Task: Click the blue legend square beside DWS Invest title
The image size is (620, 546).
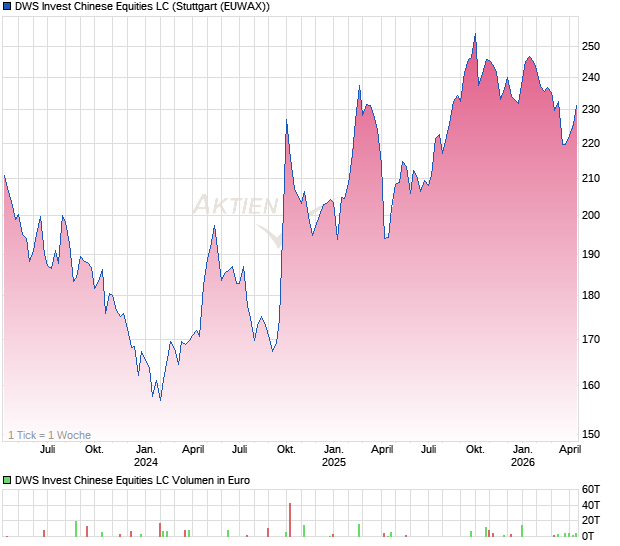Action: (7, 6)
